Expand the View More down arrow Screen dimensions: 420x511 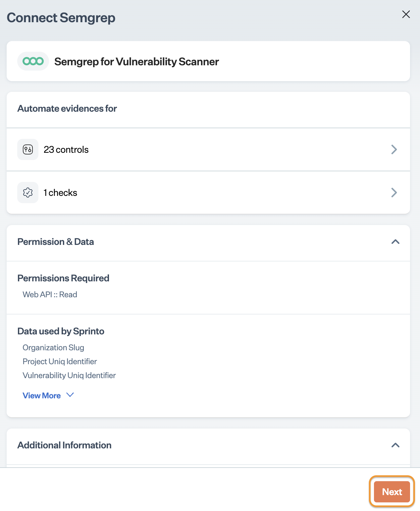coord(70,395)
